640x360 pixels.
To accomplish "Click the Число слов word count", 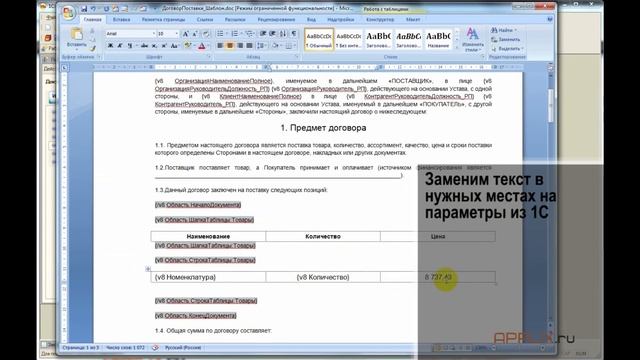I will [x=125, y=348].
